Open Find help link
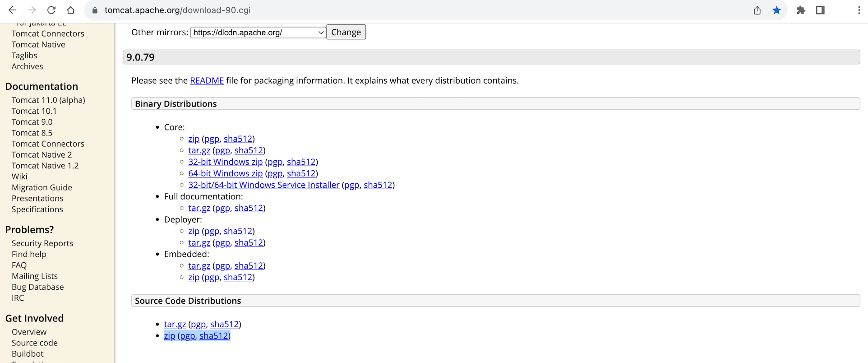 [29, 254]
